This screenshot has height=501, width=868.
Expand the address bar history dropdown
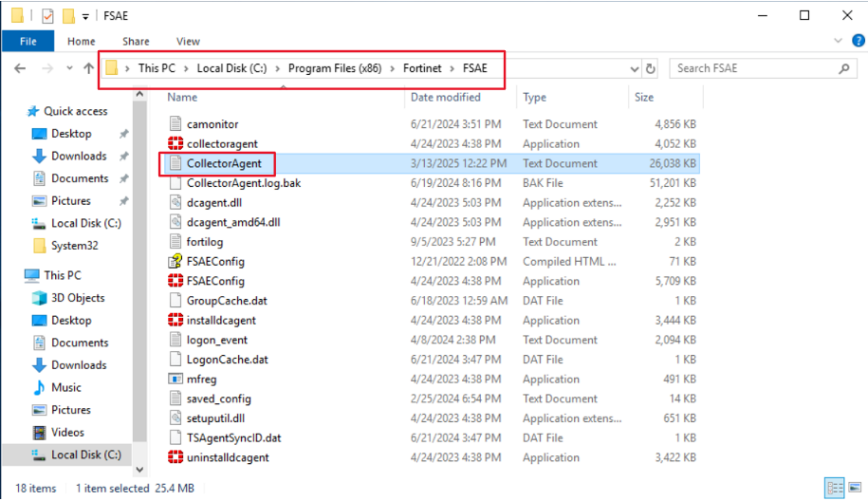[635, 68]
